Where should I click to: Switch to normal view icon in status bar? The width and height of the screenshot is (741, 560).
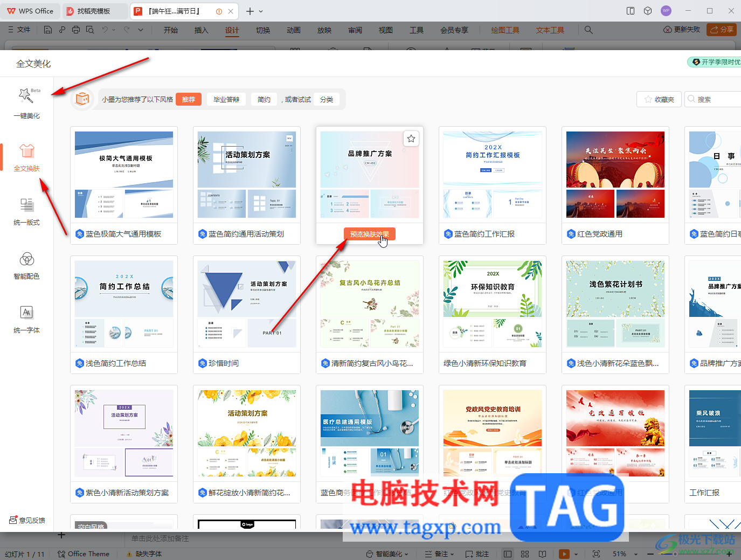tap(508, 554)
